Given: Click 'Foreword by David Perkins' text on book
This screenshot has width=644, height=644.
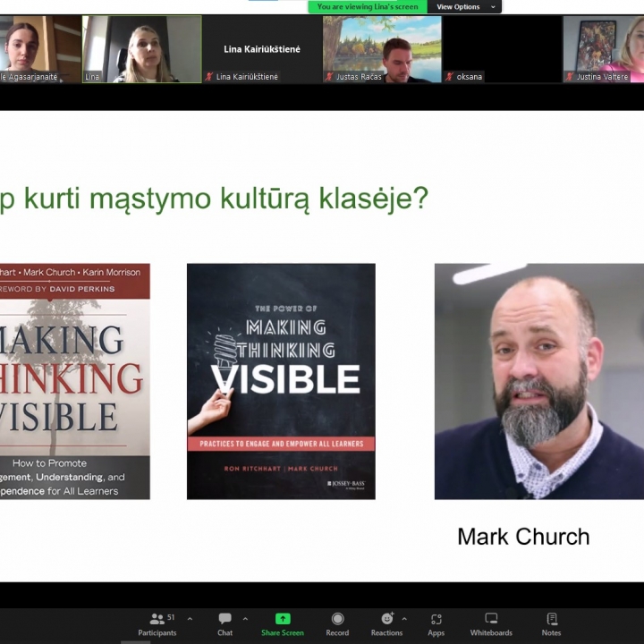Looking at the screenshot, I should 57,289.
